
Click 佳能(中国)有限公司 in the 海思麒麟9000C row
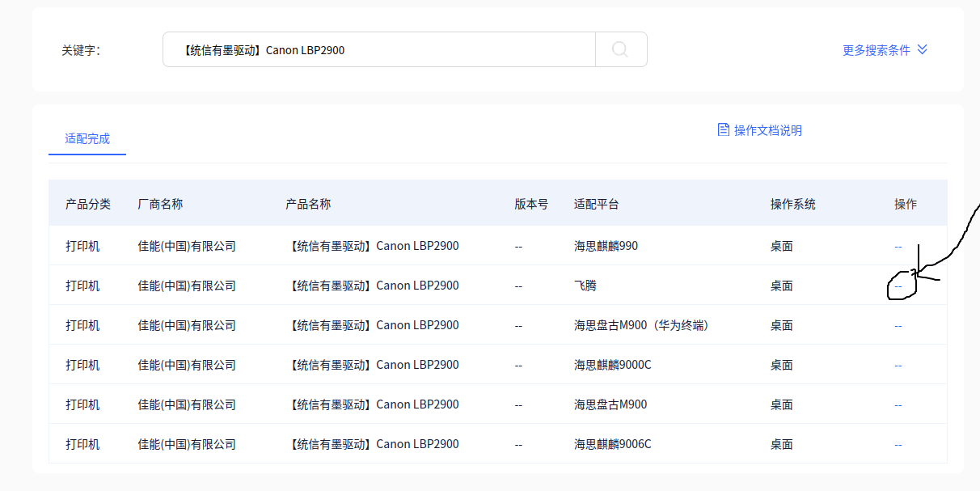pos(187,365)
